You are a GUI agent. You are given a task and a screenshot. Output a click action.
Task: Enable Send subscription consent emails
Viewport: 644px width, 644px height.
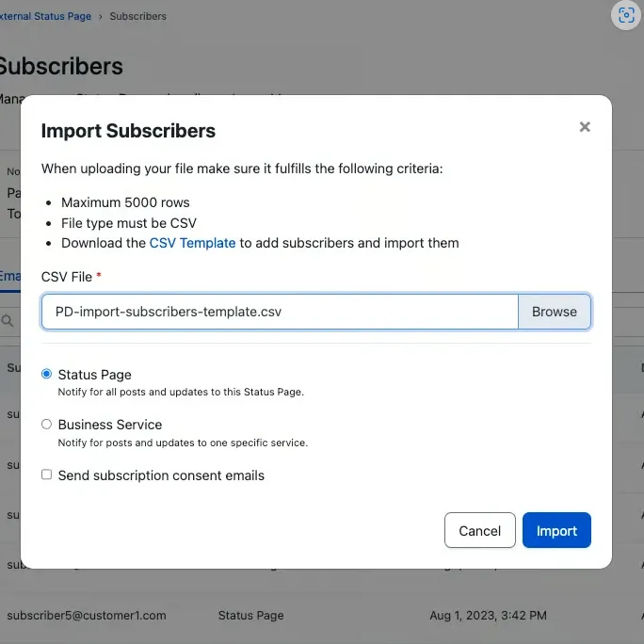[x=47, y=475]
